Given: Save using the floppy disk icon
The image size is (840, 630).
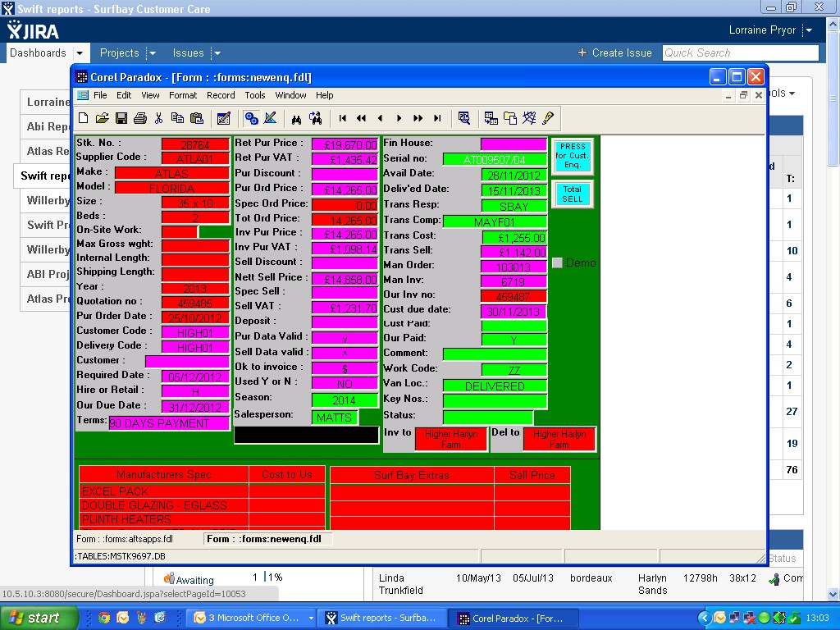Looking at the screenshot, I should click(x=121, y=118).
